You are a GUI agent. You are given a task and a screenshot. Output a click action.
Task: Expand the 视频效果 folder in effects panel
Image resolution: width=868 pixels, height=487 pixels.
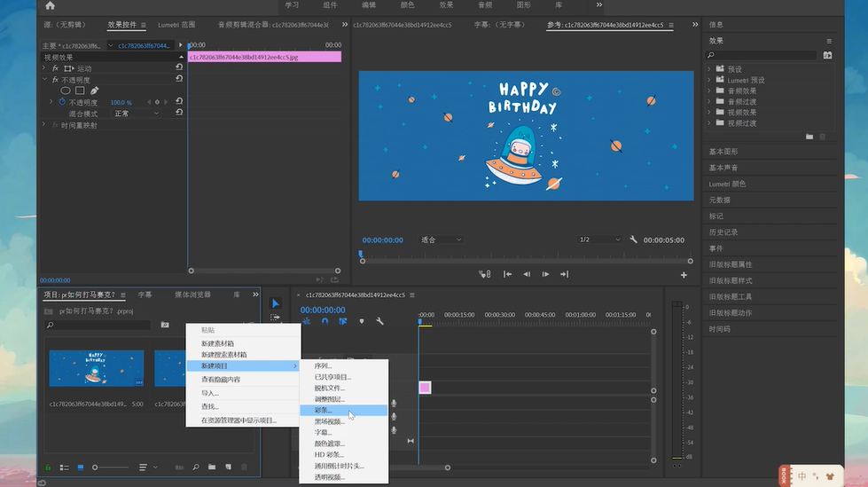coord(709,112)
